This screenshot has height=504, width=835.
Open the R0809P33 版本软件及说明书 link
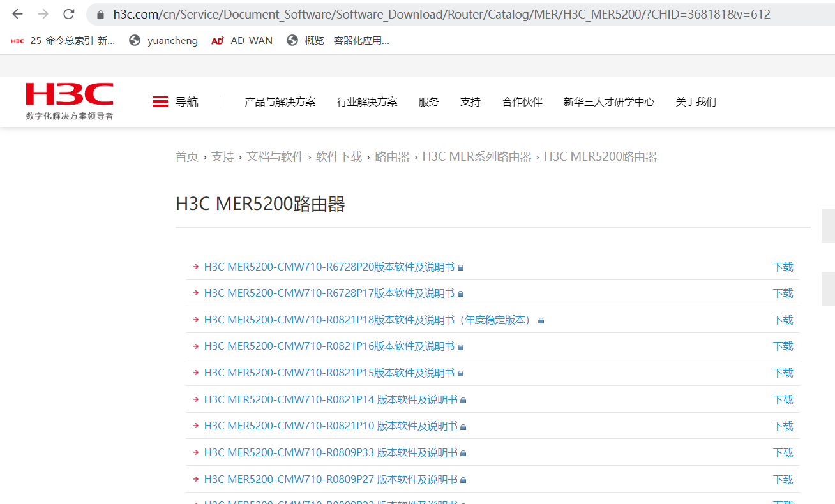(331, 453)
